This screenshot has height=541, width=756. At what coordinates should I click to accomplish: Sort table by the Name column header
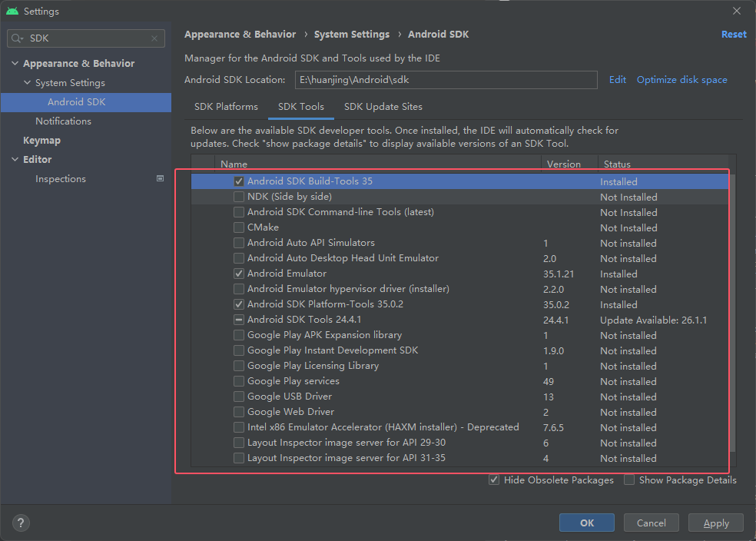(x=379, y=164)
